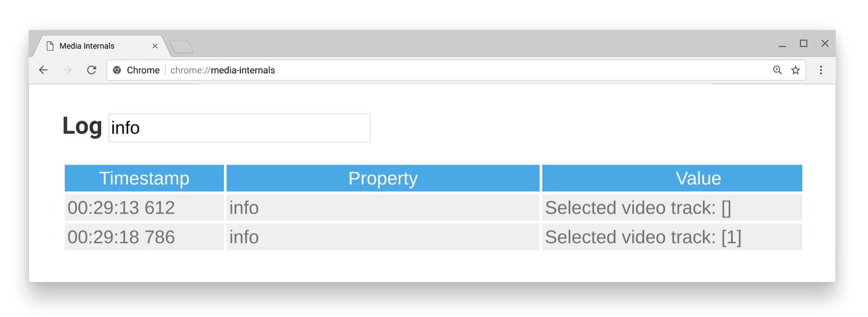Bookmark this page using the star

795,70
